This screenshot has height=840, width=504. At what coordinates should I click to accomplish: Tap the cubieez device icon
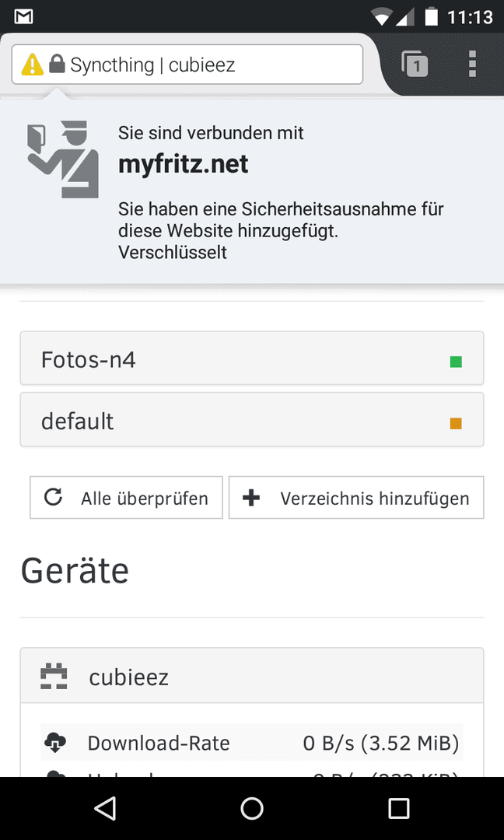pos(54,676)
